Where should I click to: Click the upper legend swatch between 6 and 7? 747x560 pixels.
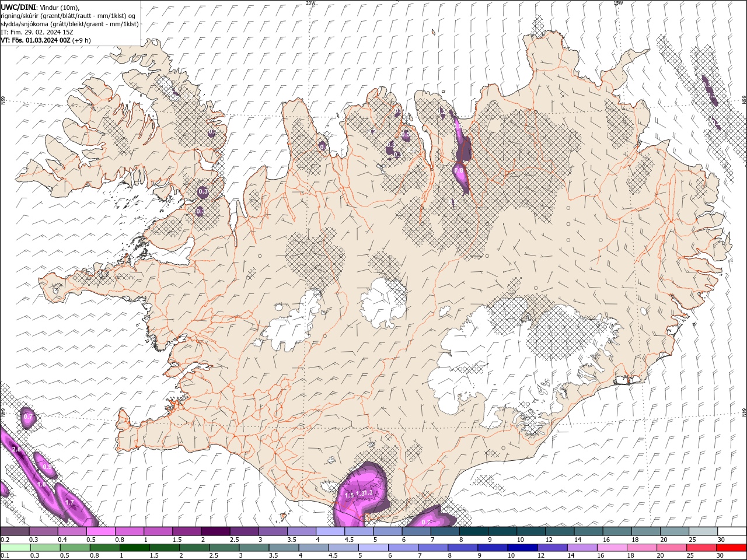point(417,531)
